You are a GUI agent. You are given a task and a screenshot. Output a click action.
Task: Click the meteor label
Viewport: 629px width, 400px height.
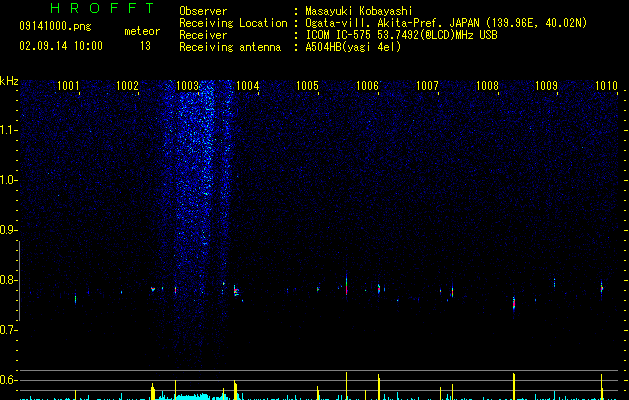(142, 31)
